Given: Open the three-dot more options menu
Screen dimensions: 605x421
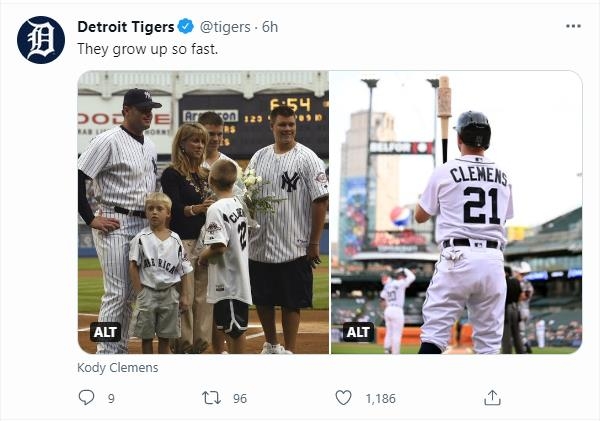Looking at the screenshot, I should (x=572, y=26).
